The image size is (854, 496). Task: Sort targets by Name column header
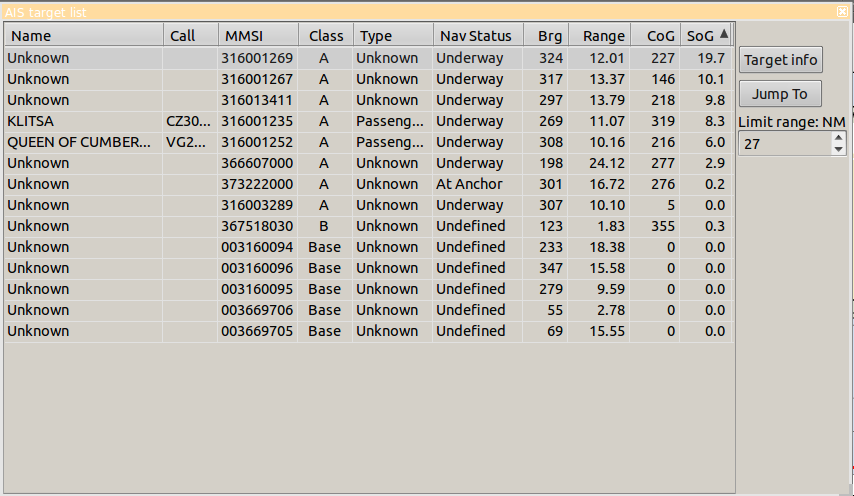click(x=83, y=36)
